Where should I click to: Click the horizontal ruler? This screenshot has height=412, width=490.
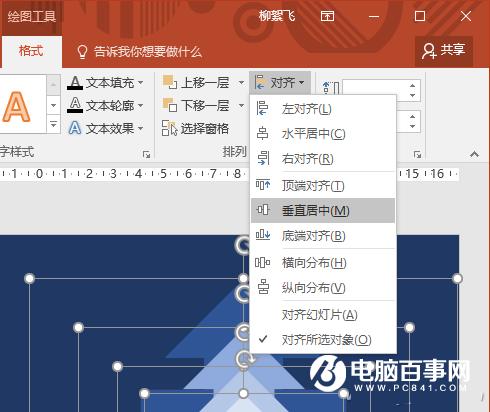[x=230, y=173]
